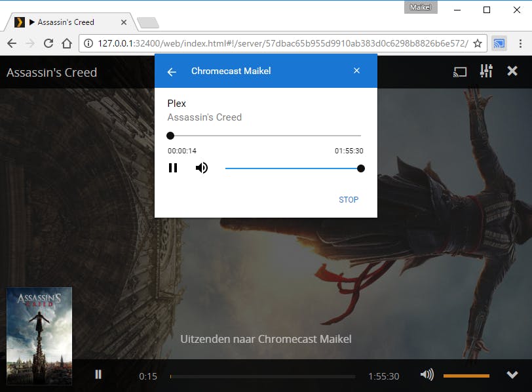Close the Assassin's Creed browser tab
The width and height of the screenshot is (532, 392).
coord(124,22)
